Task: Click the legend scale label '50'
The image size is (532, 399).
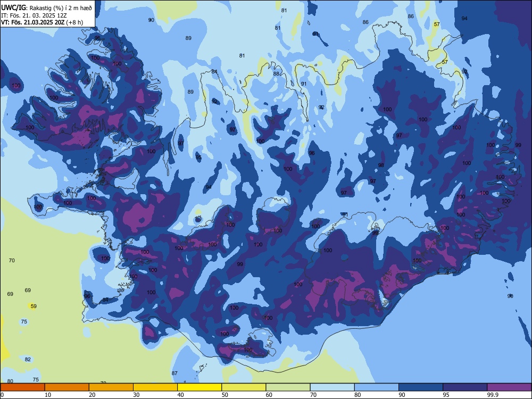Action: [225, 395]
